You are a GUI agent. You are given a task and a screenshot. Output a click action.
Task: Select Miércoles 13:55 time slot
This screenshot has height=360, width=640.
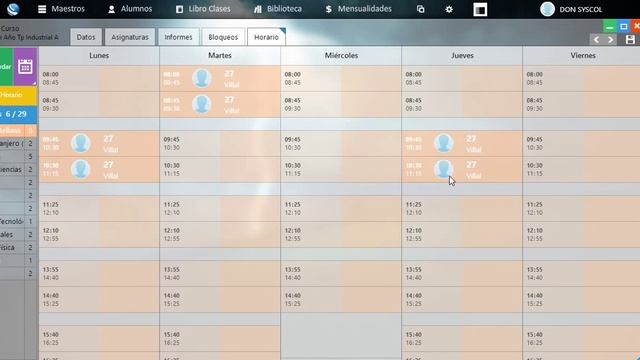click(x=341, y=273)
